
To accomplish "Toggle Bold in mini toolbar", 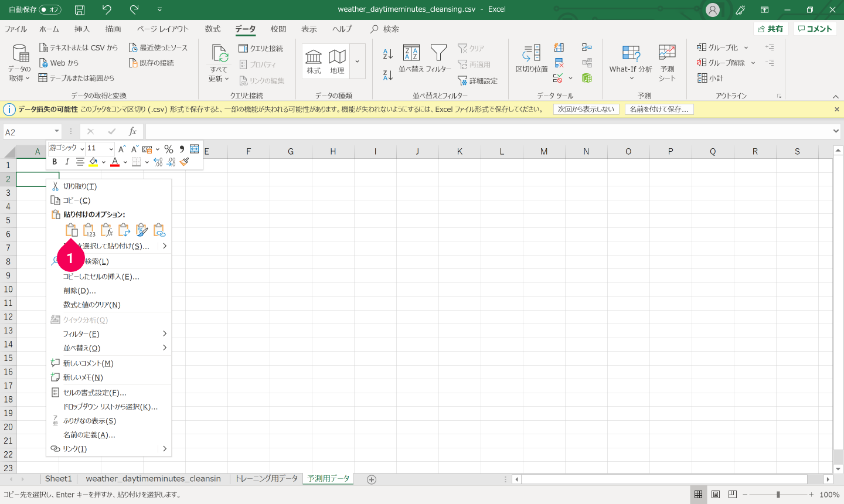I will pos(55,162).
